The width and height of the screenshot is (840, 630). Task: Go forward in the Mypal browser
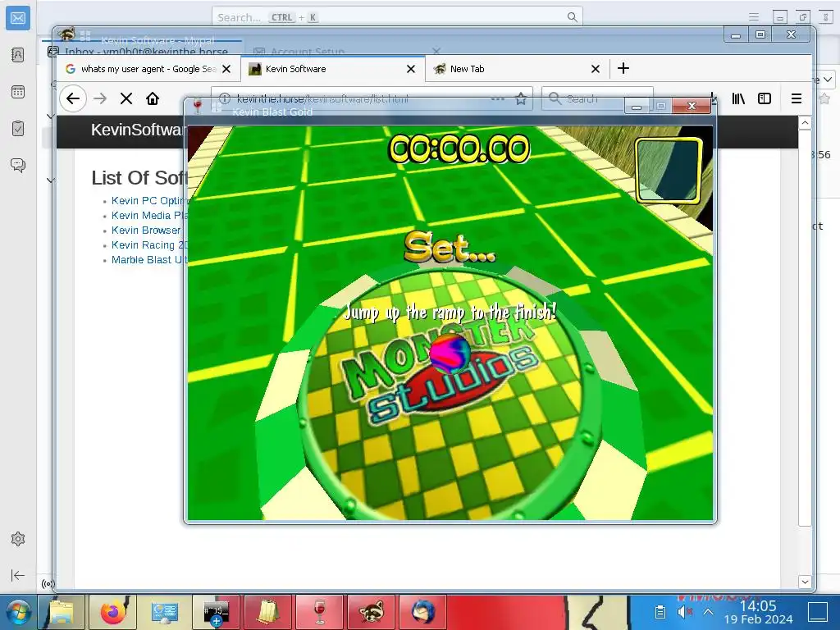click(x=100, y=98)
